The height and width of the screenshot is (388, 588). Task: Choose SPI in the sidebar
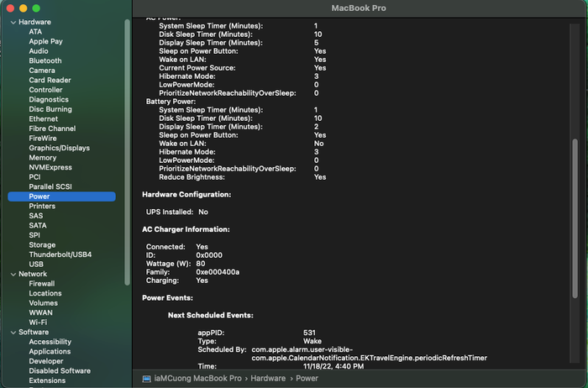[34, 235]
